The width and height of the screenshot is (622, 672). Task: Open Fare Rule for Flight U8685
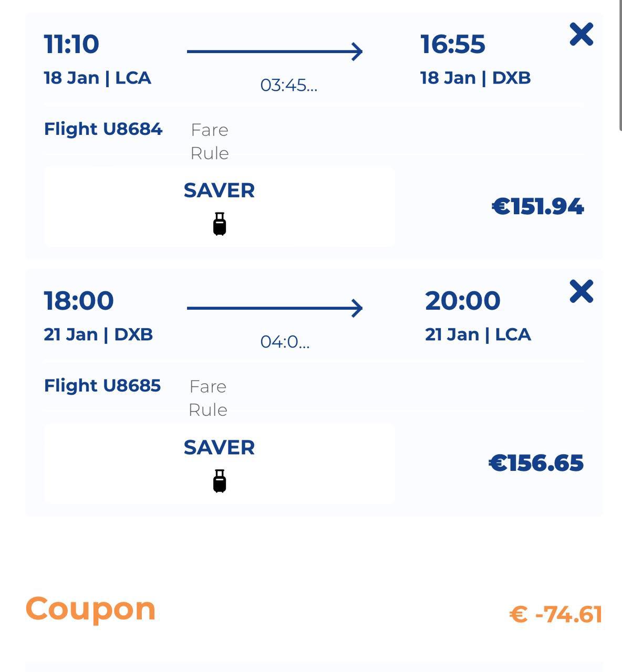point(208,398)
